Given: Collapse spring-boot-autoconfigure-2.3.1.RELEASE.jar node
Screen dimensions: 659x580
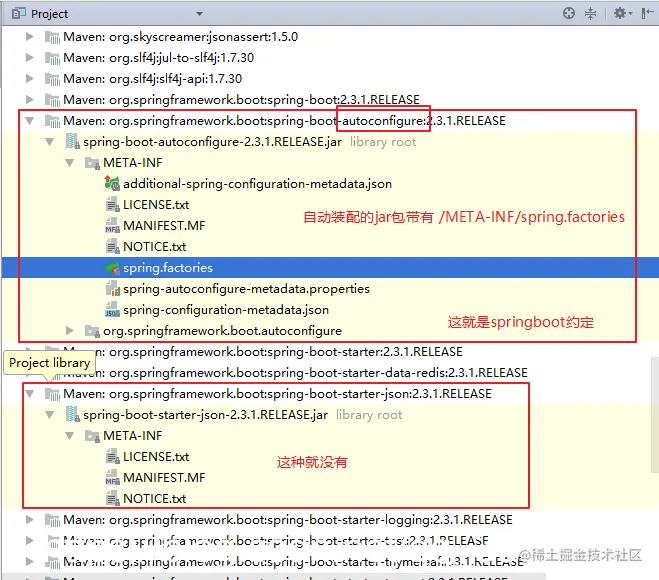Looking at the screenshot, I should click(50, 142).
